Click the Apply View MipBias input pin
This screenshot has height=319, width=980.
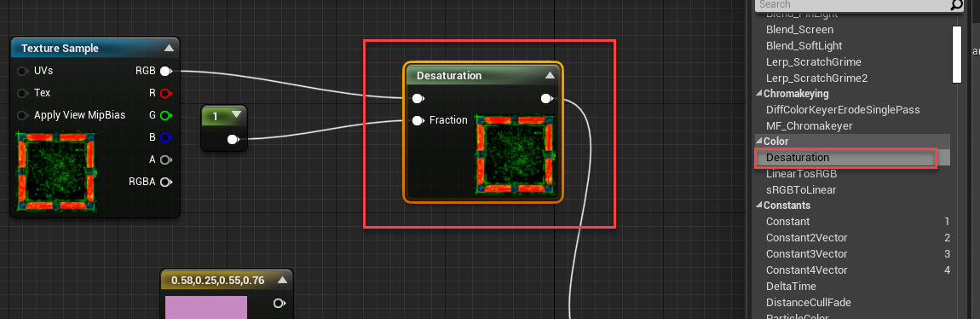tap(22, 116)
